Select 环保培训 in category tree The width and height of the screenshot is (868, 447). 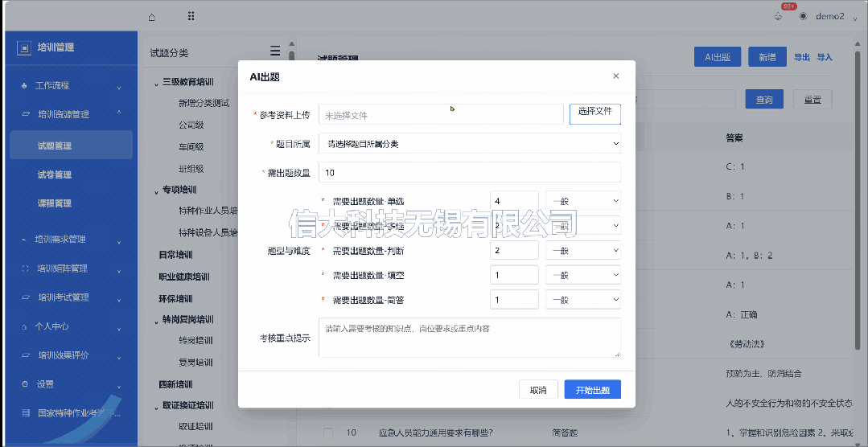(175, 299)
